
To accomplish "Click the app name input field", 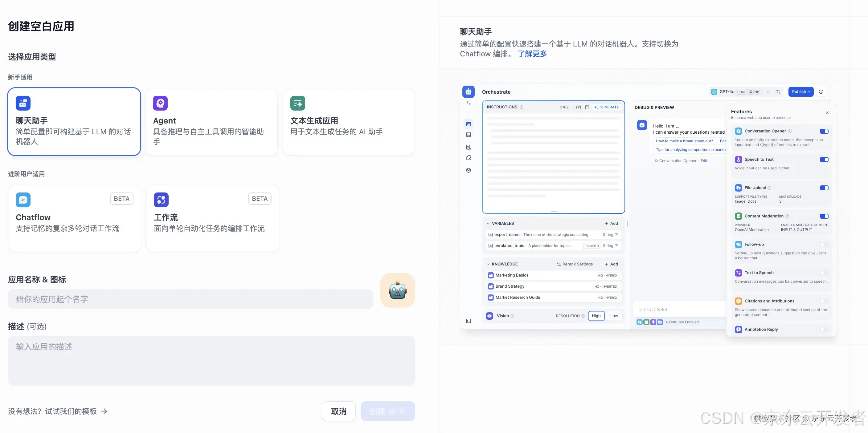I will coord(190,299).
